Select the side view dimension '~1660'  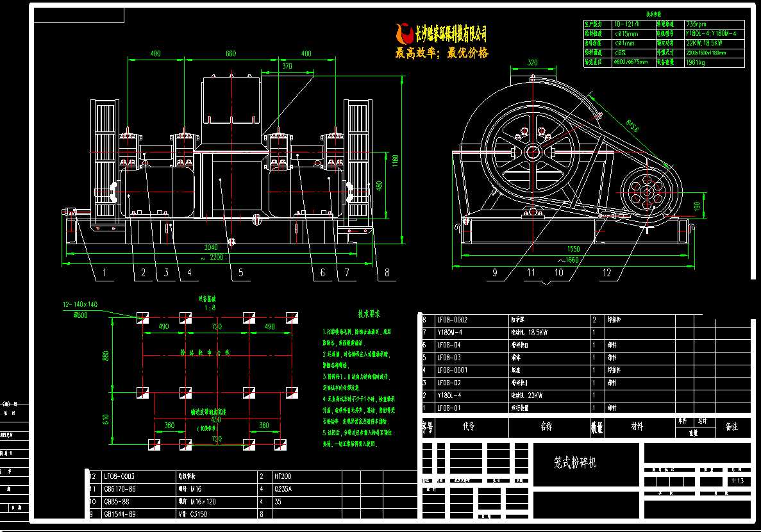pos(568,260)
